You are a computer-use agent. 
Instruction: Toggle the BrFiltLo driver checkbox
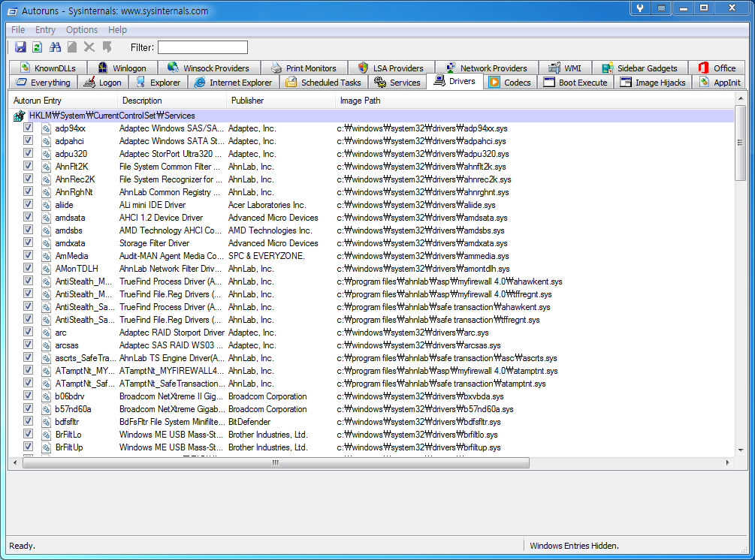(29, 434)
